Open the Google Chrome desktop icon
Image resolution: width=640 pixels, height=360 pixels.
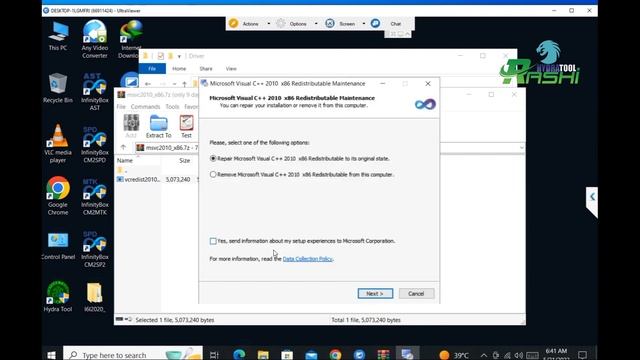click(58, 196)
